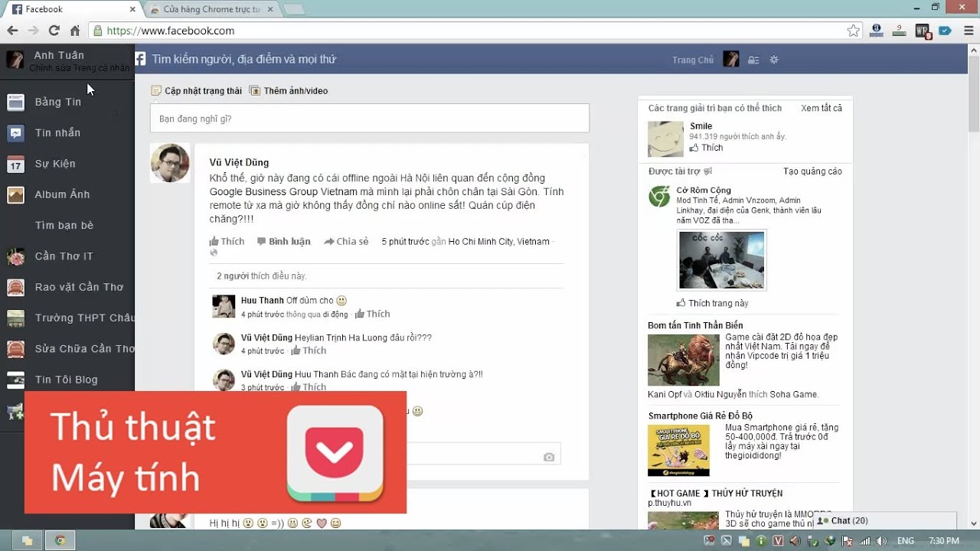Click Vũ Việt Dũng's post avatar
This screenshot has height=551, width=980.
click(x=170, y=163)
